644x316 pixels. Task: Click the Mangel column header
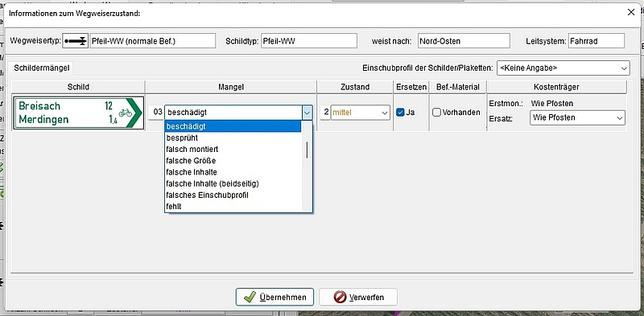tap(231, 87)
